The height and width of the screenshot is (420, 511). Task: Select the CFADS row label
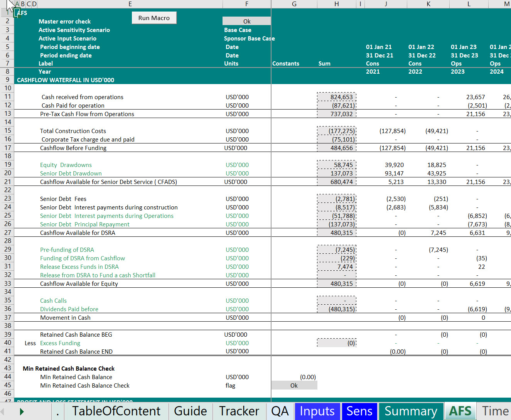108,182
